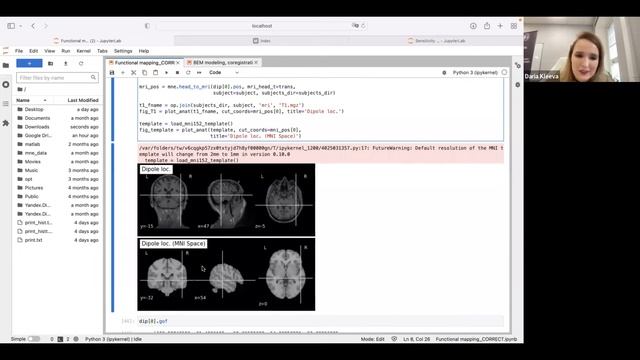Focus the Filter files by name field

(57, 78)
